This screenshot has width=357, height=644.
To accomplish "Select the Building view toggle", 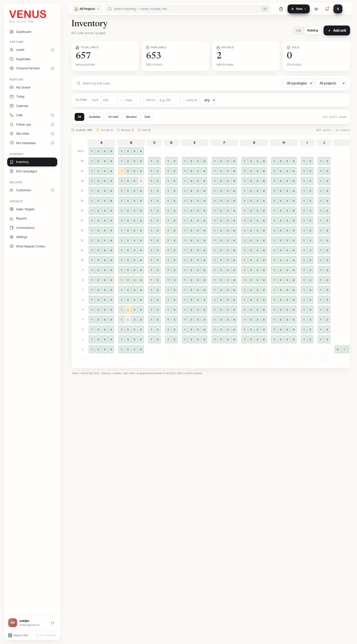I will click(312, 30).
